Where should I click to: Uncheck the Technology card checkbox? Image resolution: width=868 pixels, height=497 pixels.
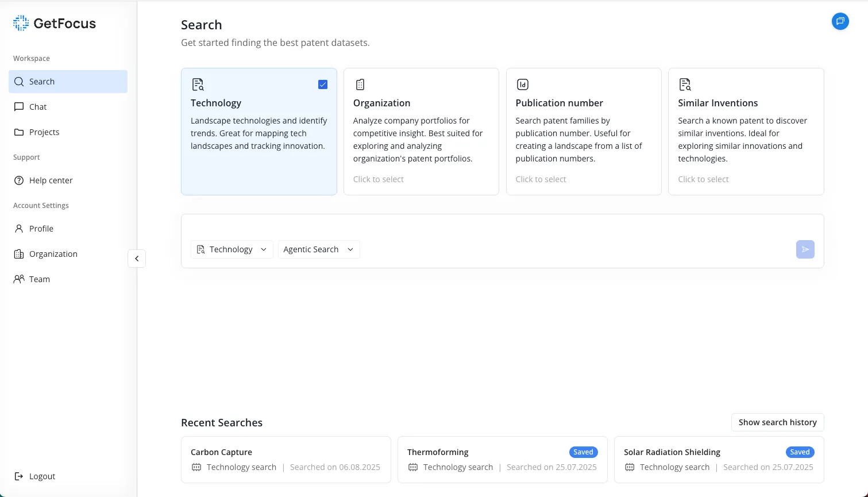click(323, 84)
